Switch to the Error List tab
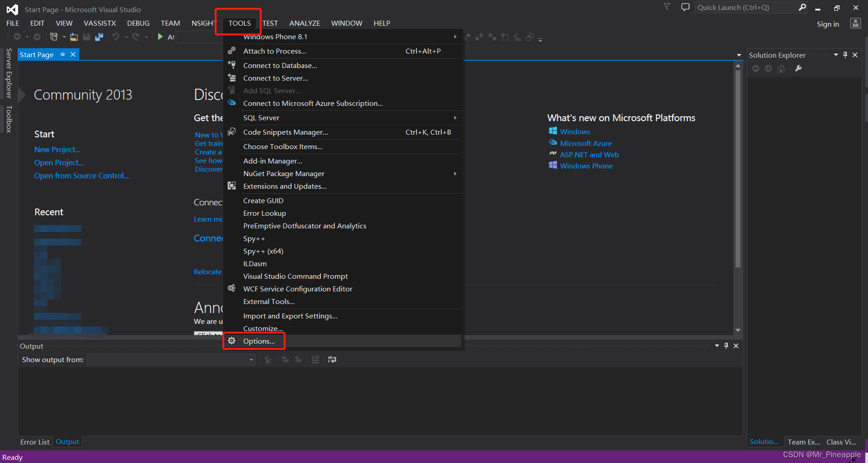 coord(35,441)
